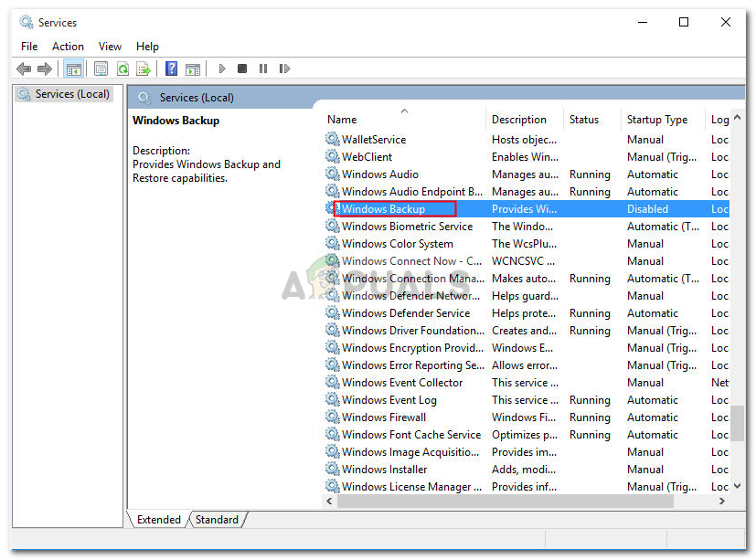The height and width of the screenshot is (560, 756).
Task: Toggle Show/Hide Console Tree icon
Action: point(74,69)
